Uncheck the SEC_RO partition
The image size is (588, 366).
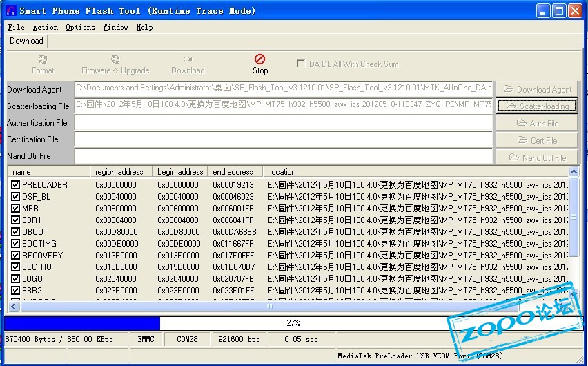pyautogui.click(x=15, y=267)
